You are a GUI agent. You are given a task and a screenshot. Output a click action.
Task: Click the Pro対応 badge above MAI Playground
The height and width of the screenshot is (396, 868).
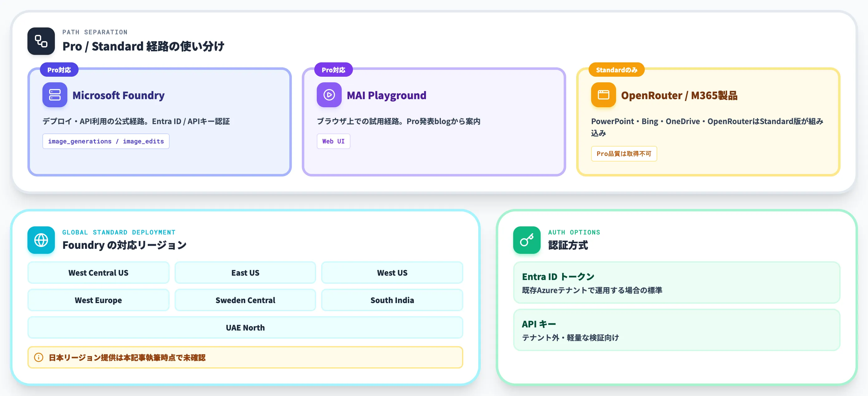(x=334, y=70)
